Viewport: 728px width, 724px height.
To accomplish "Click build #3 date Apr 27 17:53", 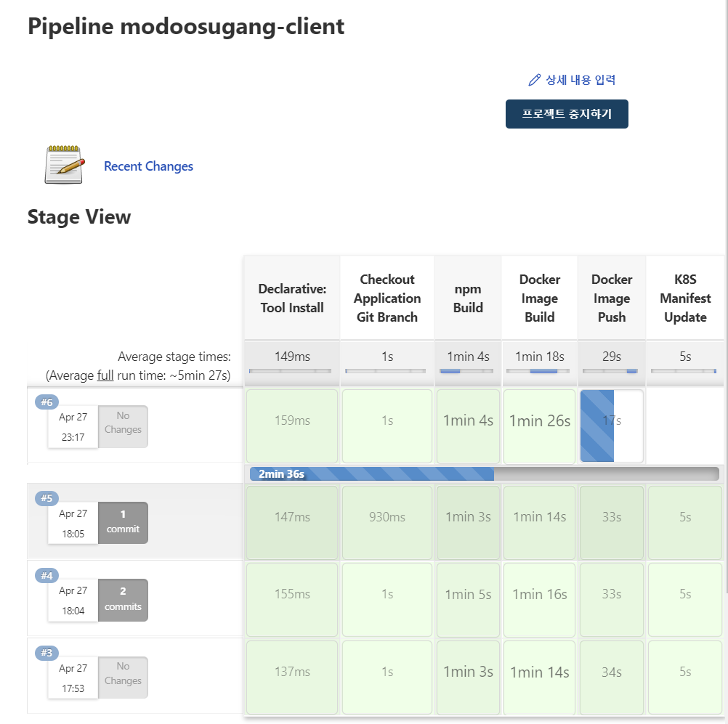I will tap(73, 678).
